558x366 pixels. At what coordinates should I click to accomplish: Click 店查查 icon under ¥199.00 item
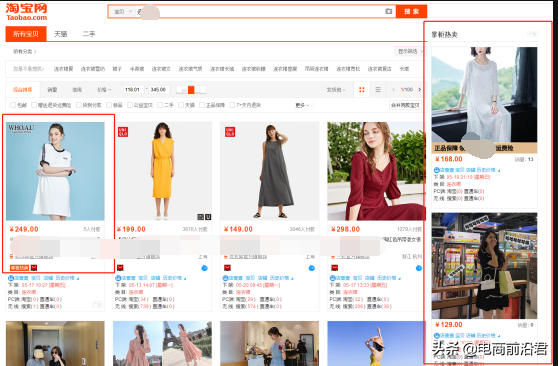click(x=118, y=278)
